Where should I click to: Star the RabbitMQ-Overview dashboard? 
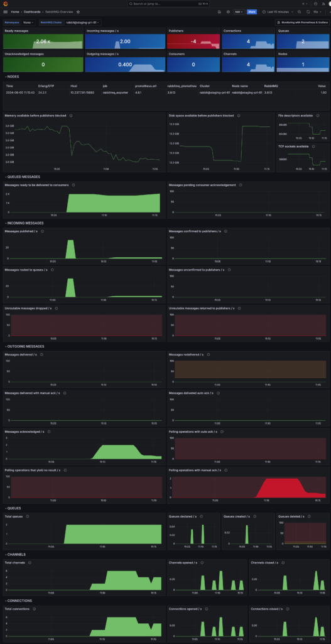(79, 12)
